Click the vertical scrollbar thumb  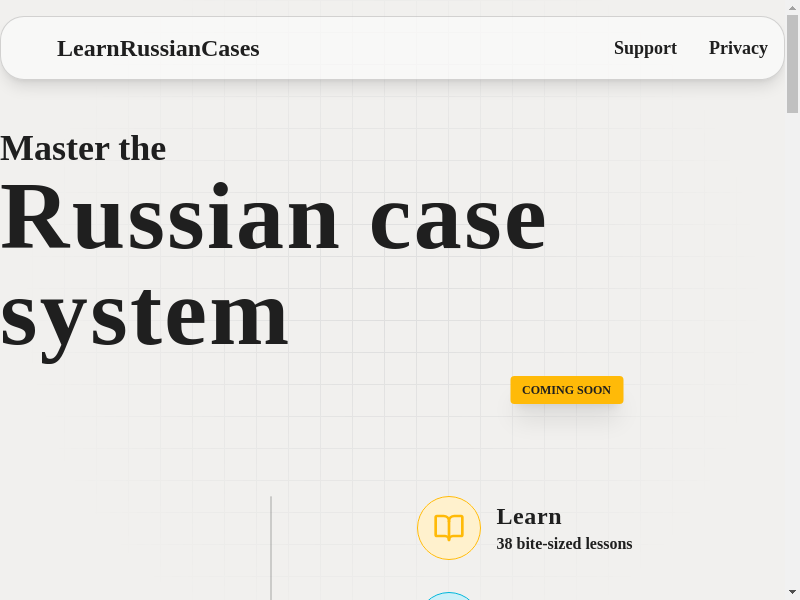[x=792, y=64]
